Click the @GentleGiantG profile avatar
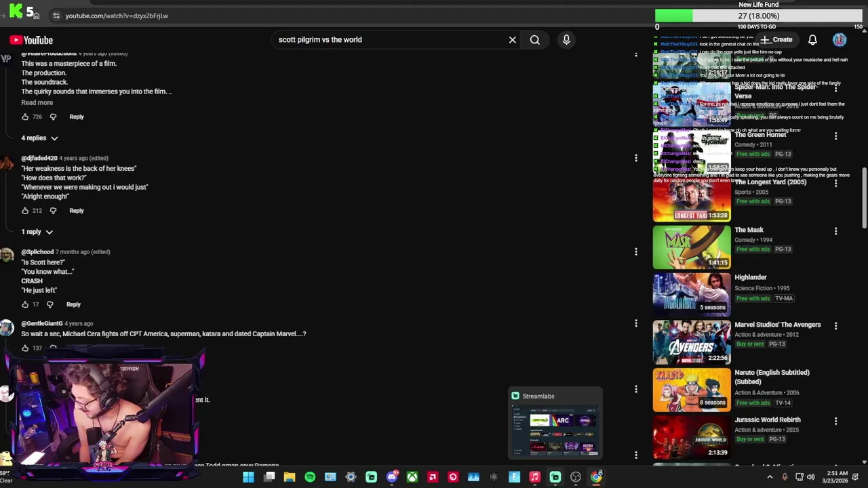This screenshot has height=488, width=868. click(x=7, y=328)
